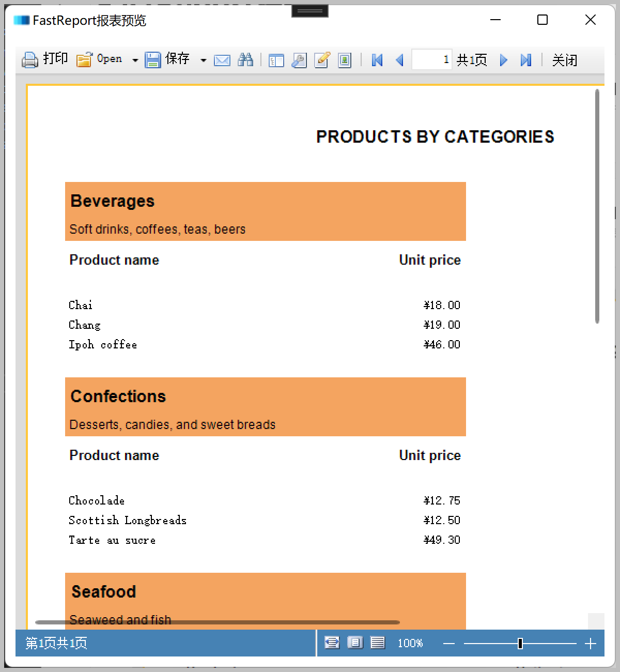Click the Ipoh coffee product name
The image size is (620, 672).
(x=103, y=344)
